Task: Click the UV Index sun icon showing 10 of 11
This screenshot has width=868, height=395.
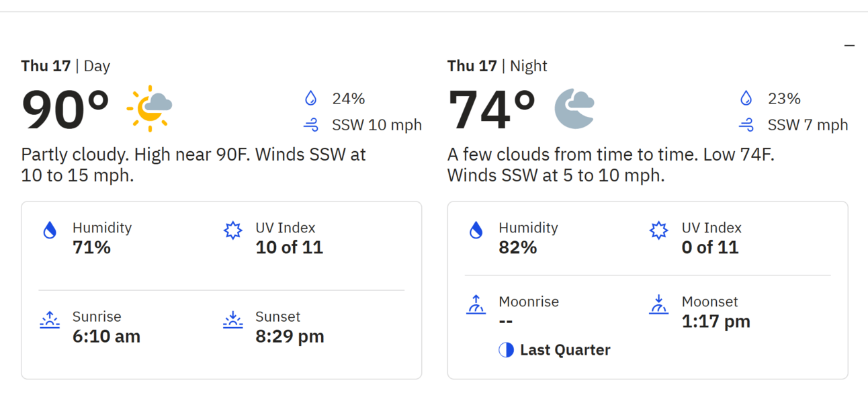Action: point(232,231)
